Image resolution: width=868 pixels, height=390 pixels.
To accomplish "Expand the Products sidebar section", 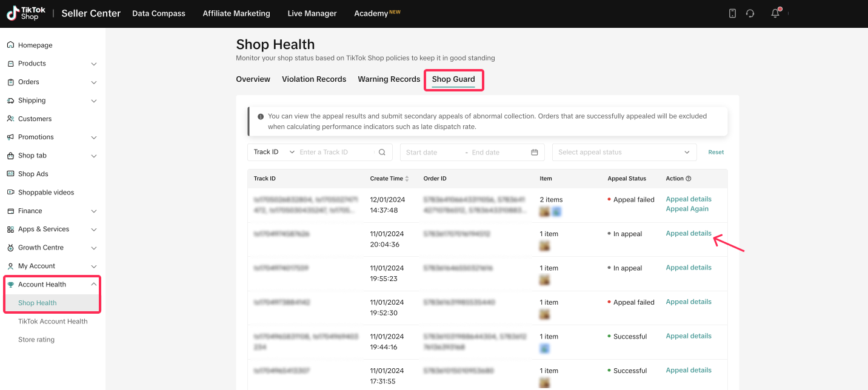I will (x=93, y=64).
